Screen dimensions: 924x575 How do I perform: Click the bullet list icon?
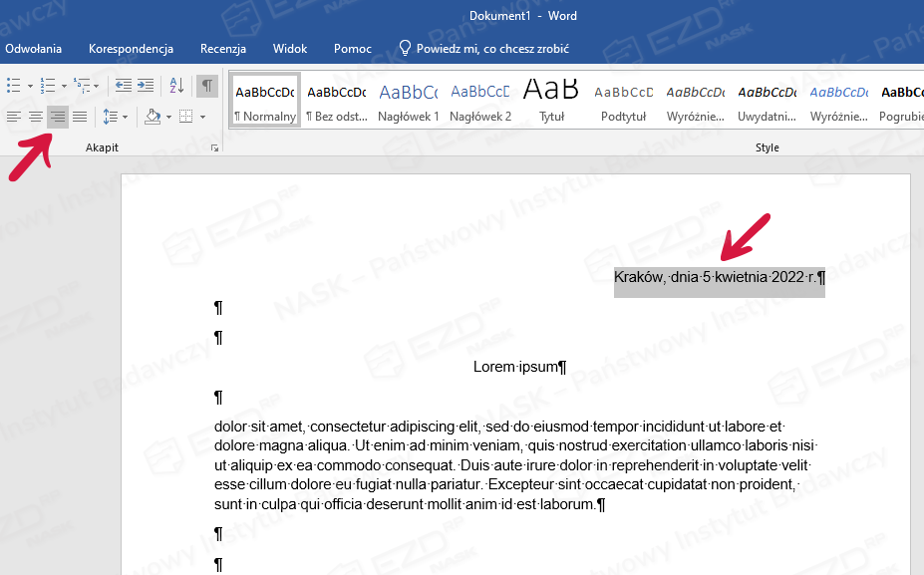[14, 86]
